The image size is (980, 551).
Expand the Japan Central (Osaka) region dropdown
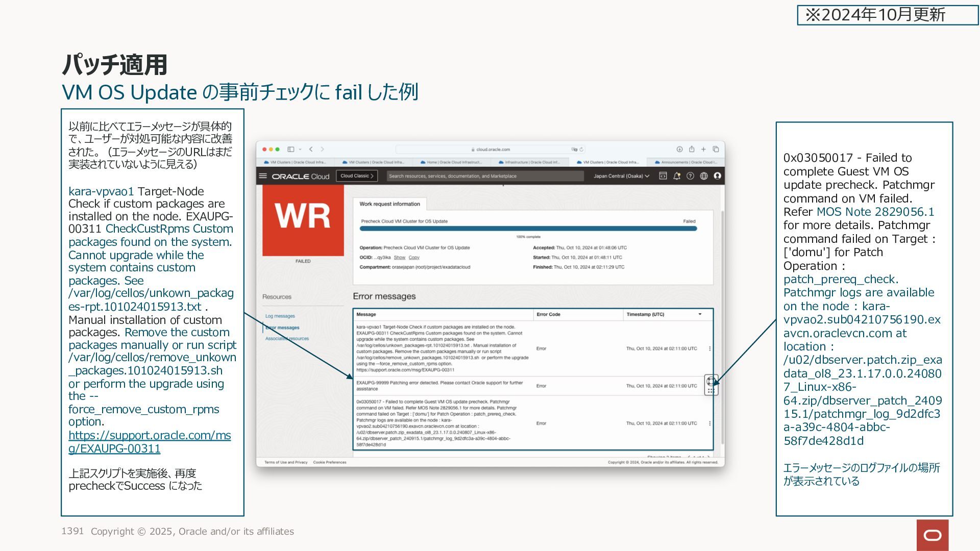[x=621, y=176]
